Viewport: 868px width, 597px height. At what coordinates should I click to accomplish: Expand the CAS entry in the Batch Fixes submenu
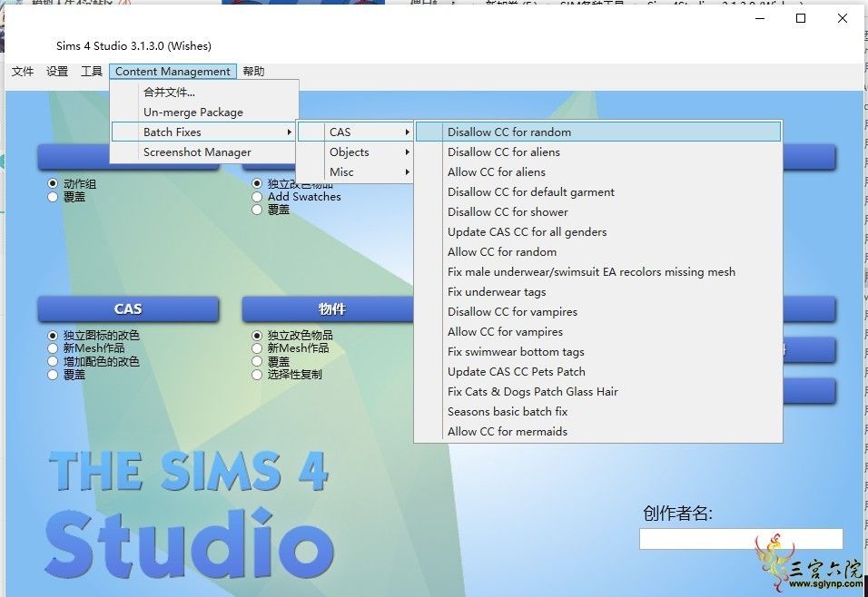[355, 132]
